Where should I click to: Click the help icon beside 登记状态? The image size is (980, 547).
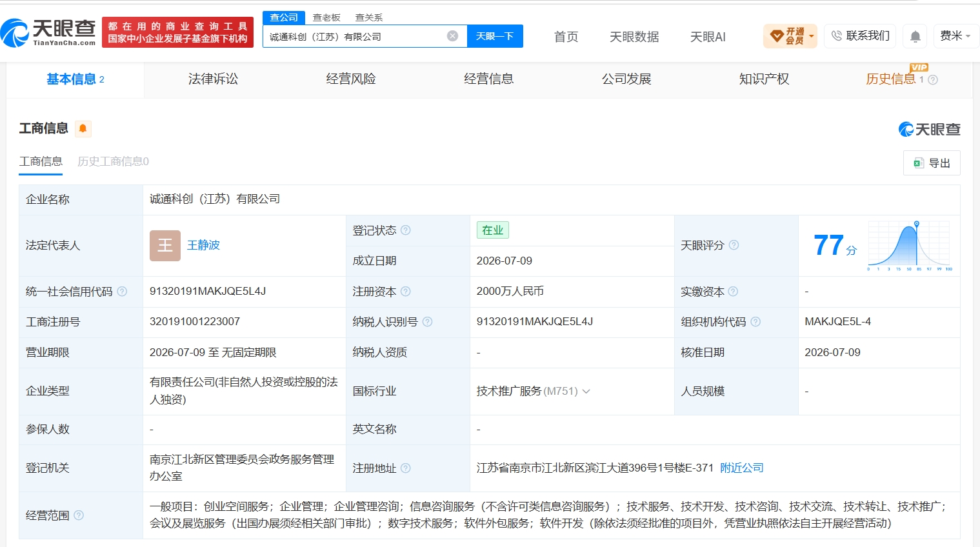[406, 230]
